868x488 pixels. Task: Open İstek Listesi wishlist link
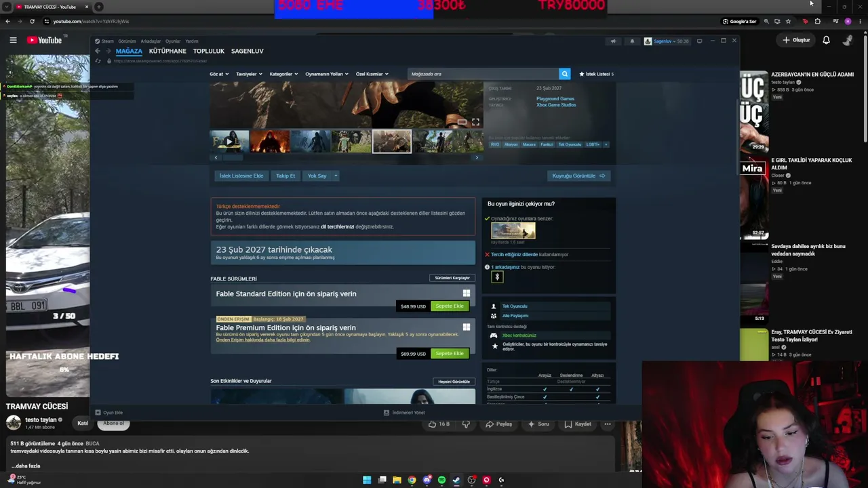596,74
